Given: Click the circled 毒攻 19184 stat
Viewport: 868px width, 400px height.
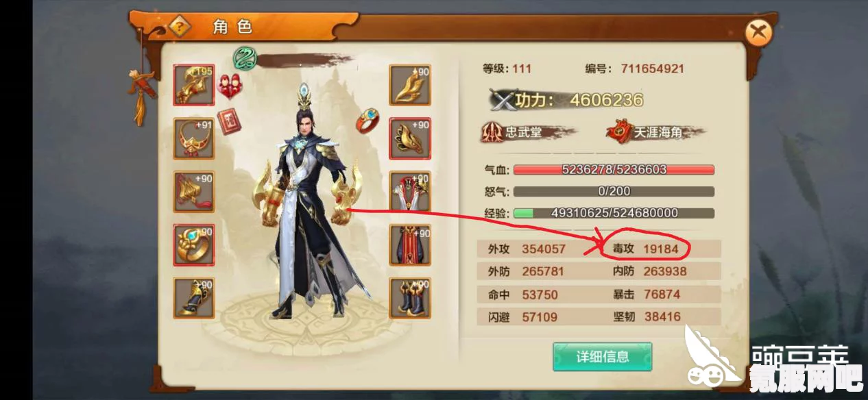Looking at the screenshot, I should pyautogui.click(x=645, y=249).
